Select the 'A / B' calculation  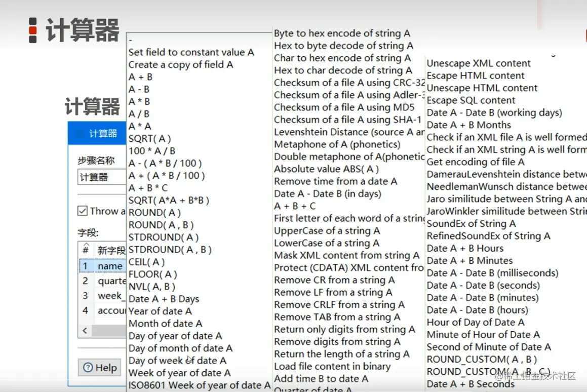(139, 113)
